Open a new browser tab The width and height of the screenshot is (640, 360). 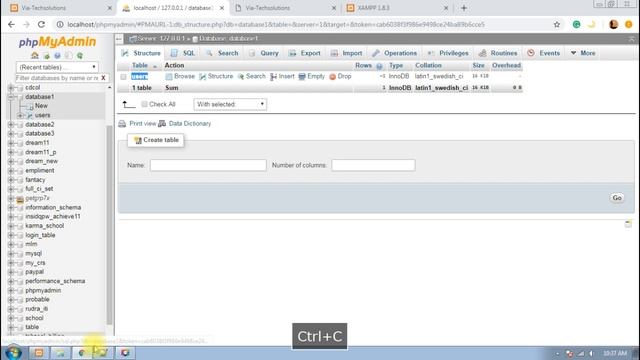click(x=464, y=8)
